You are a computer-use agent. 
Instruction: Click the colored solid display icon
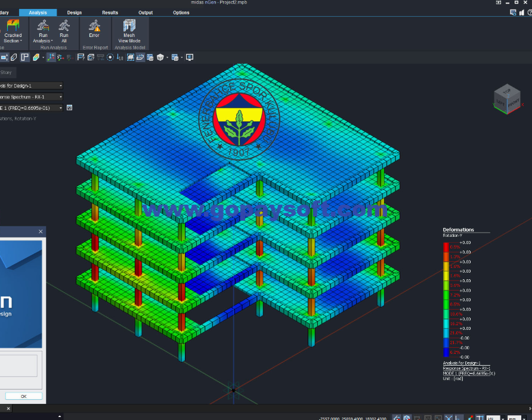(x=36, y=57)
